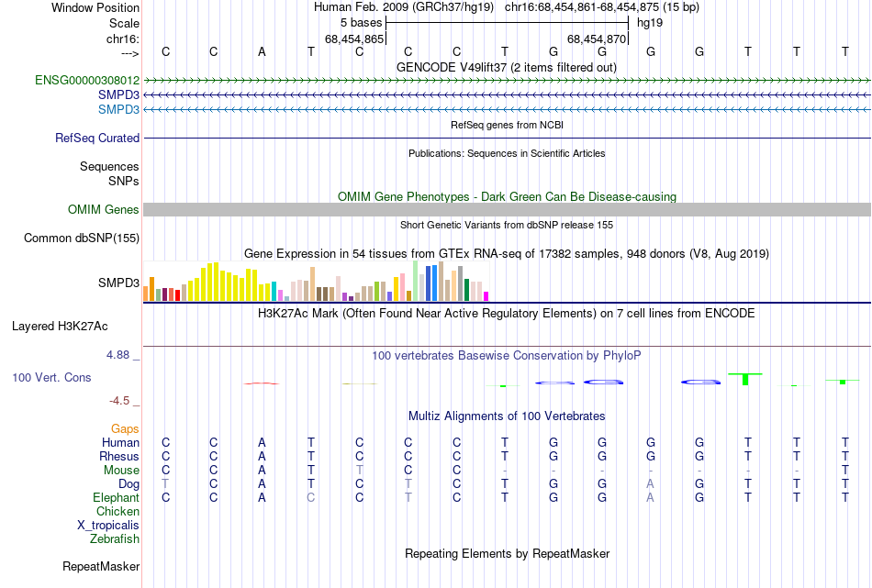Click the gray OMIM Genes bar
Screen dimensions: 872x588
click(x=507, y=209)
